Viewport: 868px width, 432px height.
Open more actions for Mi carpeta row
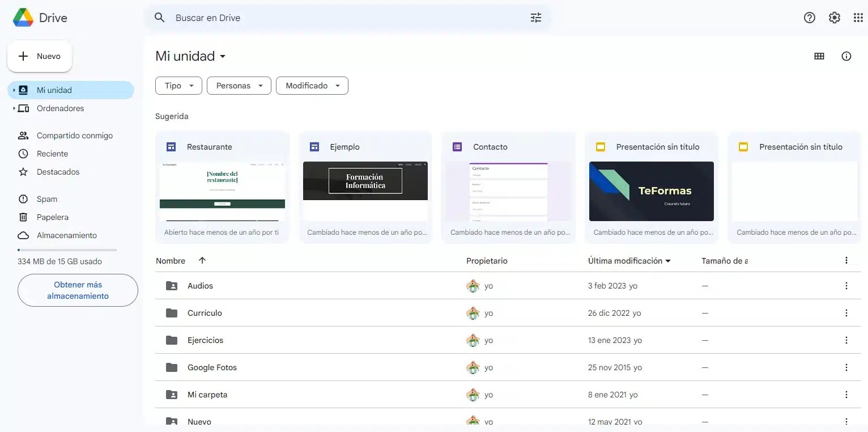846,395
